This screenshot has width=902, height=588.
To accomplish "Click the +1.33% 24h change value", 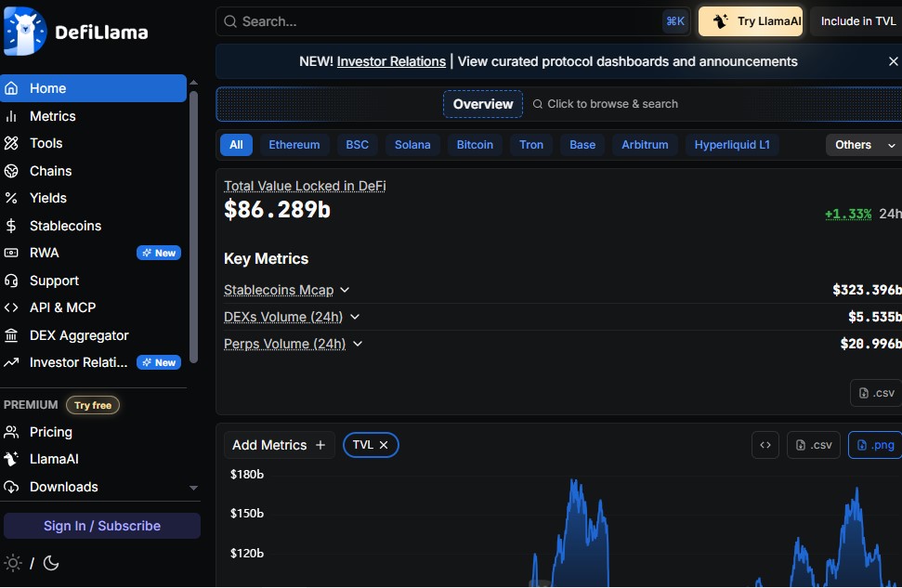I will click(848, 214).
